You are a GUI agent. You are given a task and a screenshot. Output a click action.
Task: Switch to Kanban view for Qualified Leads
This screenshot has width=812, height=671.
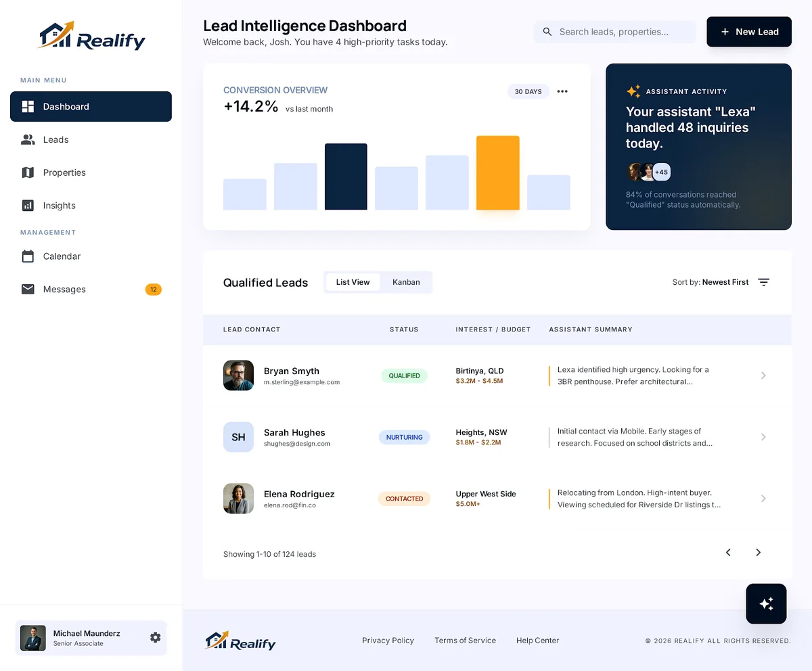point(406,282)
